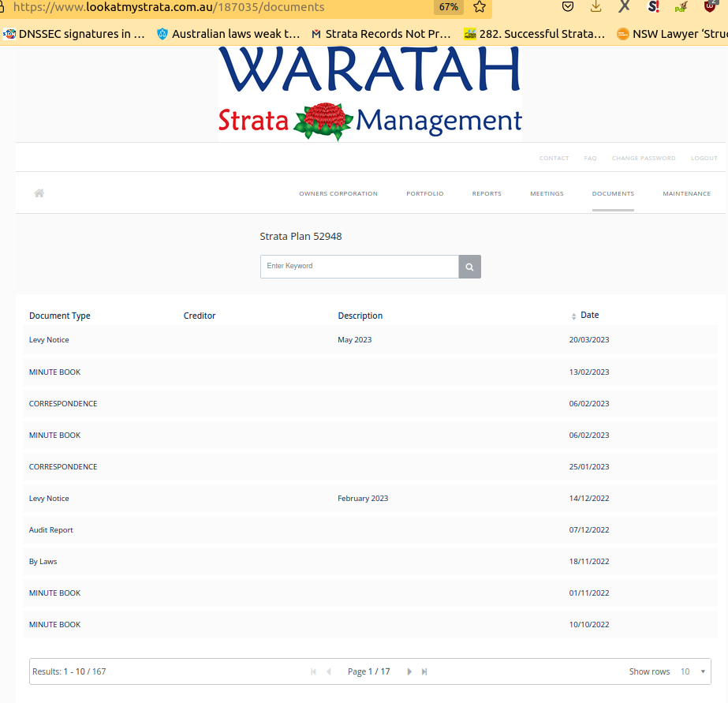Click the 'May 2023' description cell
Image resolution: width=728 pixels, height=703 pixels.
point(355,340)
